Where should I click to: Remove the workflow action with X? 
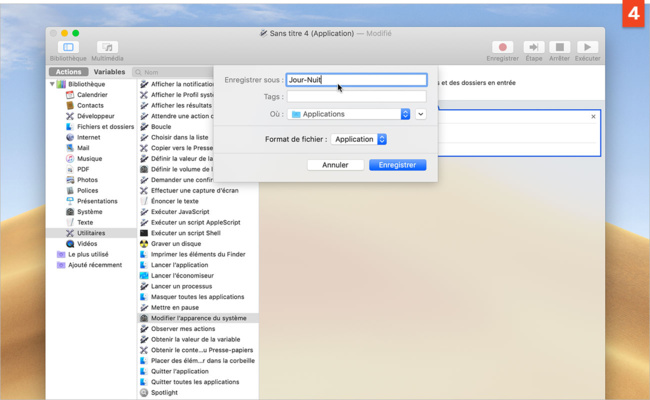click(593, 116)
